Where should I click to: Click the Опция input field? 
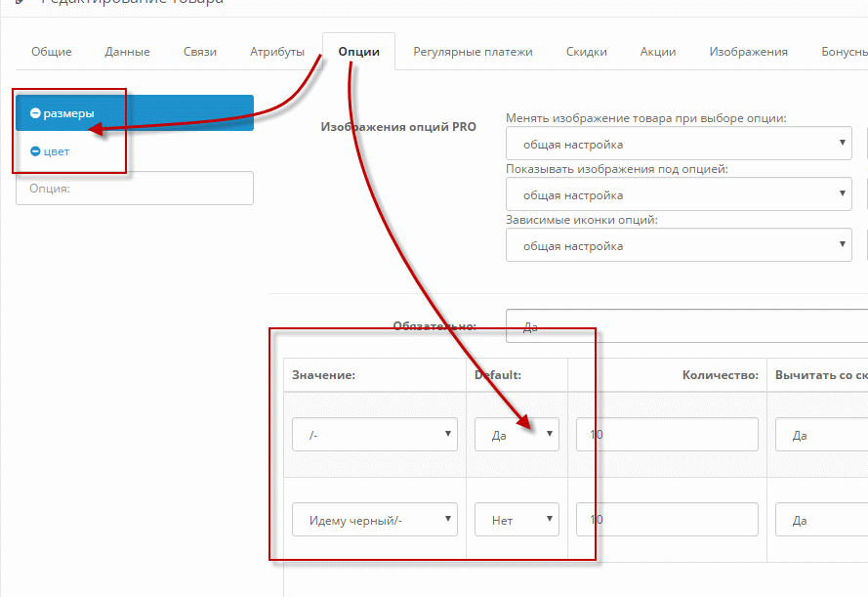pyautogui.click(x=135, y=189)
